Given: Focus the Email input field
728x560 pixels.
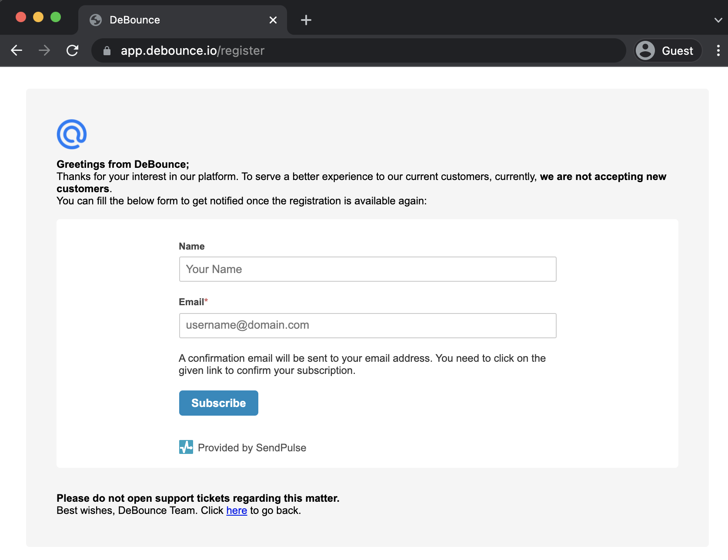Looking at the screenshot, I should pos(367,326).
